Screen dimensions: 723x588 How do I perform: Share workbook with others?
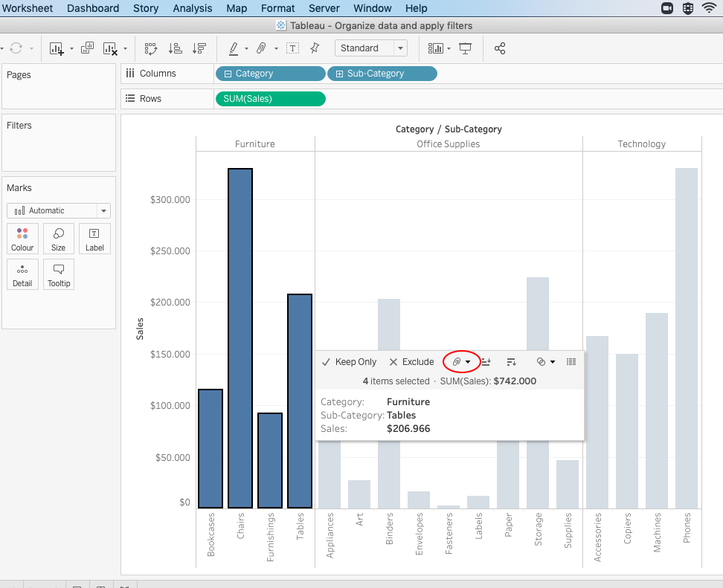pyautogui.click(x=500, y=48)
